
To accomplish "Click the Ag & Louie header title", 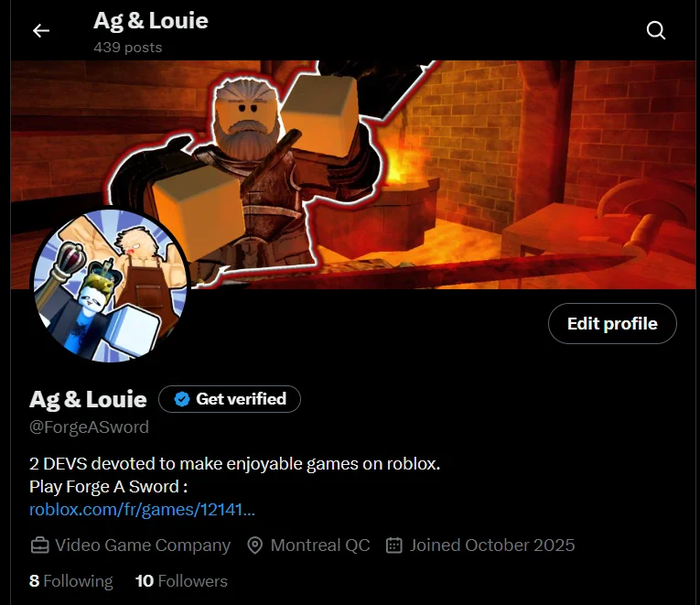I will (x=150, y=20).
